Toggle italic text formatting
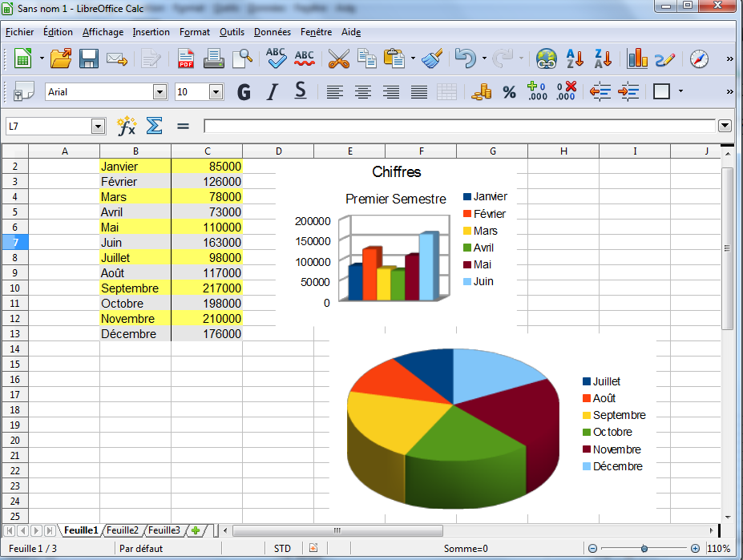 tap(272, 92)
